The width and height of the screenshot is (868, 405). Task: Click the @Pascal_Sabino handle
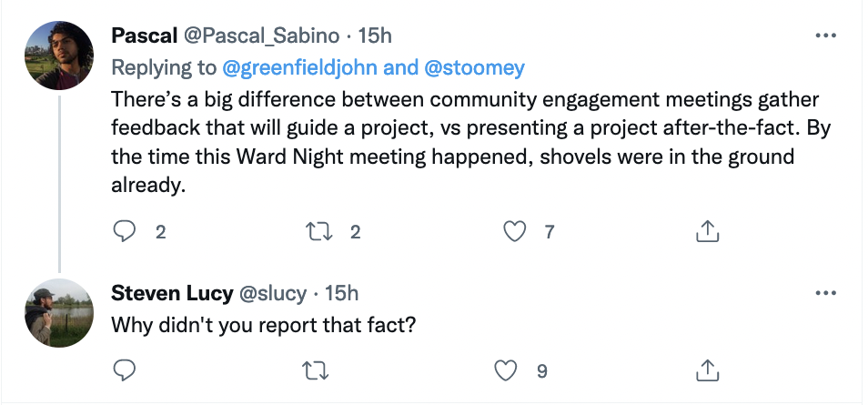[260, 35]
